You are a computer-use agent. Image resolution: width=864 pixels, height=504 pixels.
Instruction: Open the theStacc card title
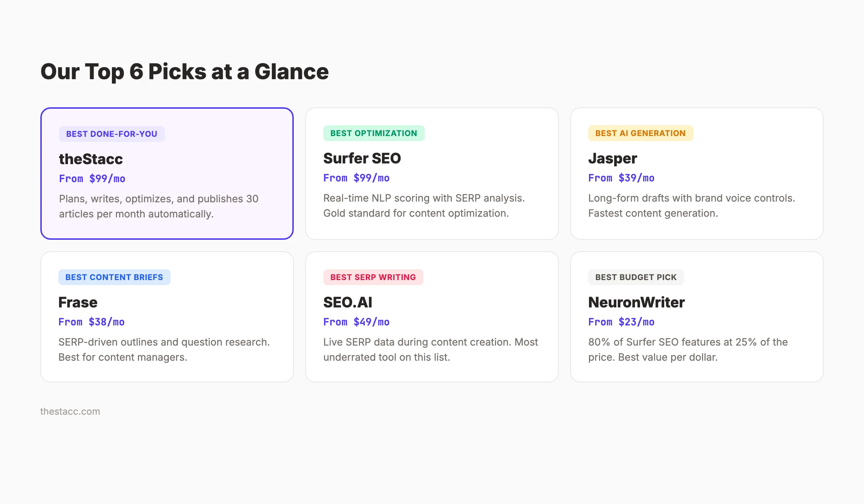click(x=91, y=159)
